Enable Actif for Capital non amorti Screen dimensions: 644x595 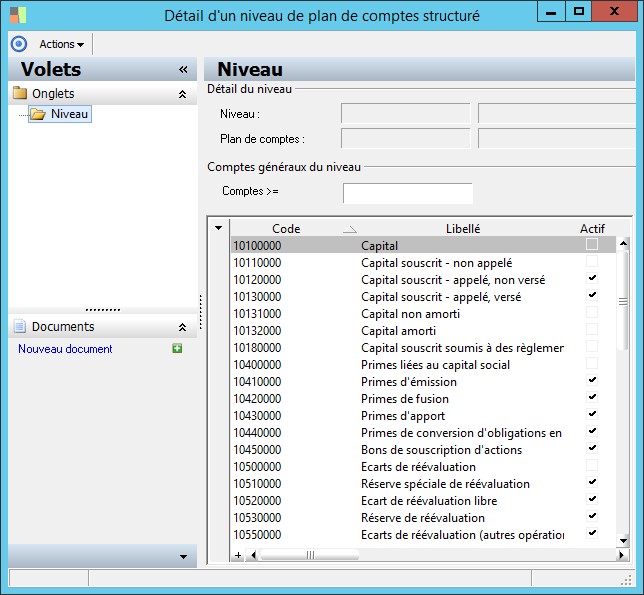coord(592,313)
